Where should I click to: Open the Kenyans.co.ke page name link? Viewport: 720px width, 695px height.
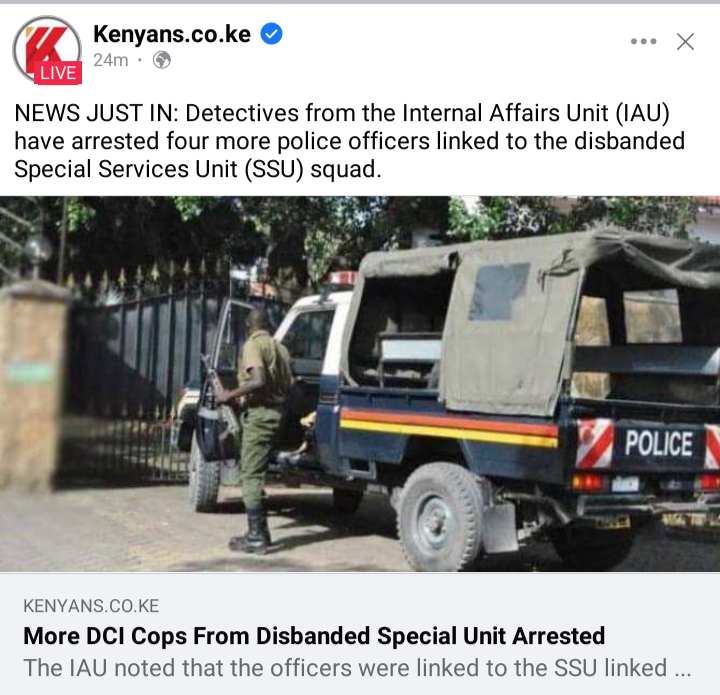172,34
